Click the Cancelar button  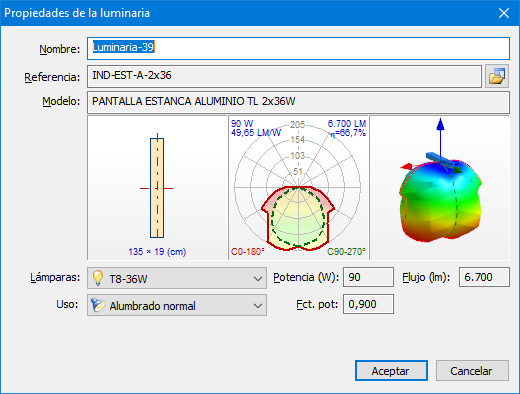point(472,370)
